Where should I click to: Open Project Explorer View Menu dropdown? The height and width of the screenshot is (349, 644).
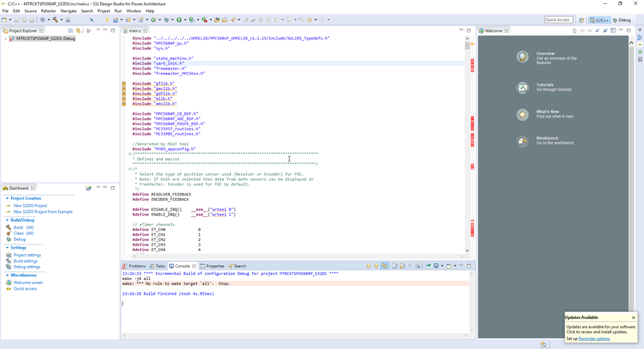point(98,30)
